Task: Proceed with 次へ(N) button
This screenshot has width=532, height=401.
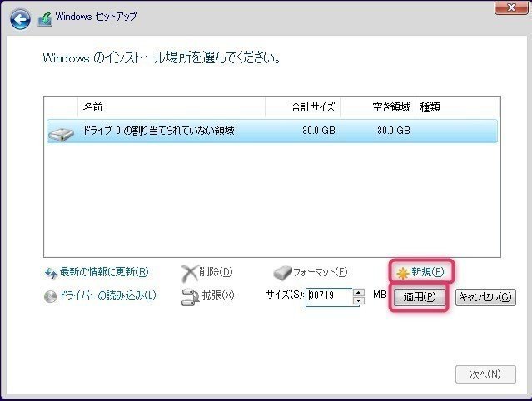Action: (x=485, y=374)
